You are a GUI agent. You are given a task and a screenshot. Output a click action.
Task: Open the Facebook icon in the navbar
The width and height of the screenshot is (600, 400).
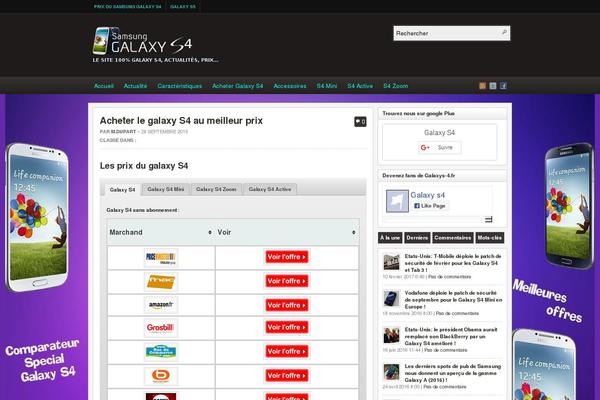coord(503,86)
